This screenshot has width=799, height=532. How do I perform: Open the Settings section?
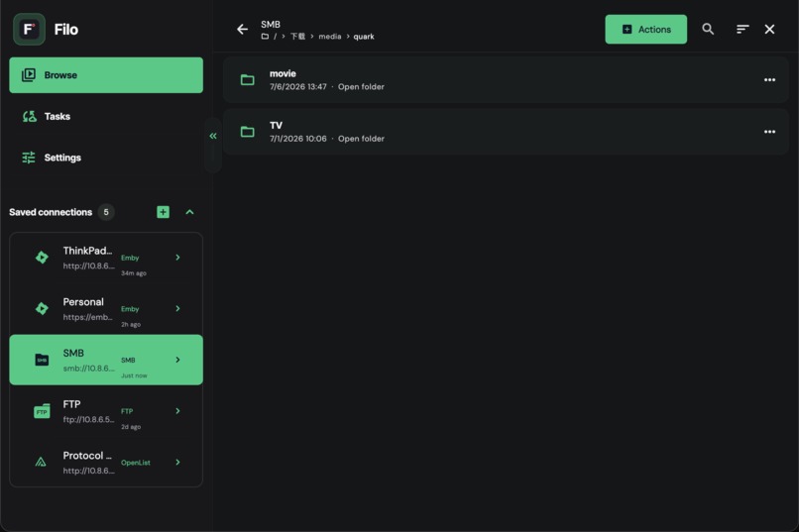[x=106, y=158]
